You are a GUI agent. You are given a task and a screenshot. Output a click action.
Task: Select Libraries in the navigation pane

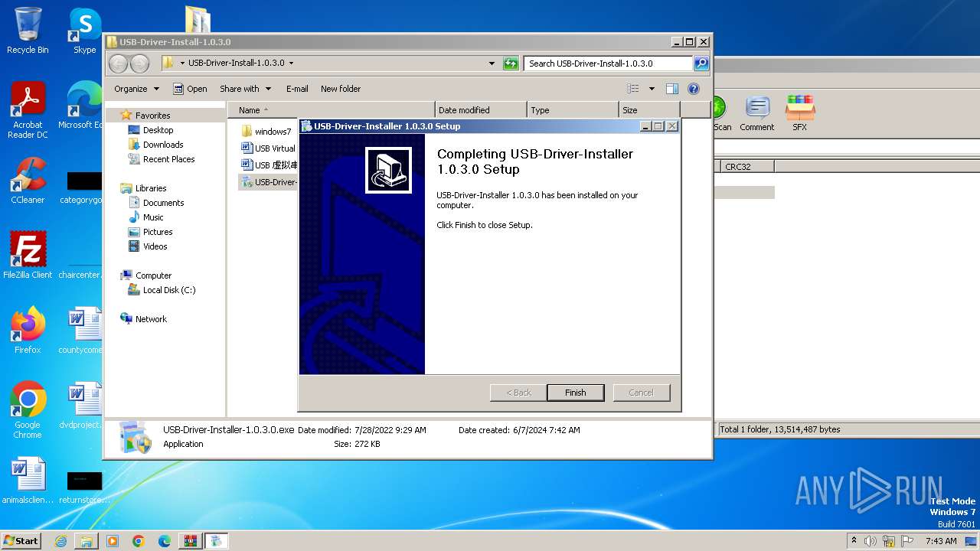pyautogui.click(x=151, y=188)
